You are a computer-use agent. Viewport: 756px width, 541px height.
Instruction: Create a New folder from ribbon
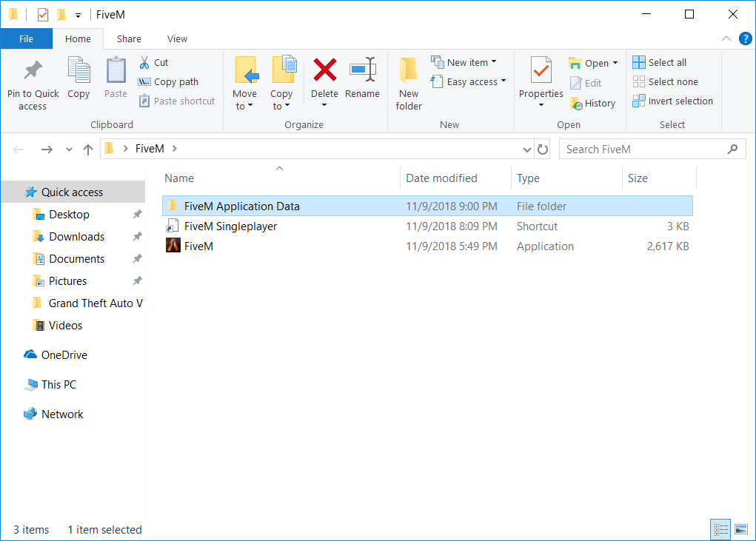point(409,83)
